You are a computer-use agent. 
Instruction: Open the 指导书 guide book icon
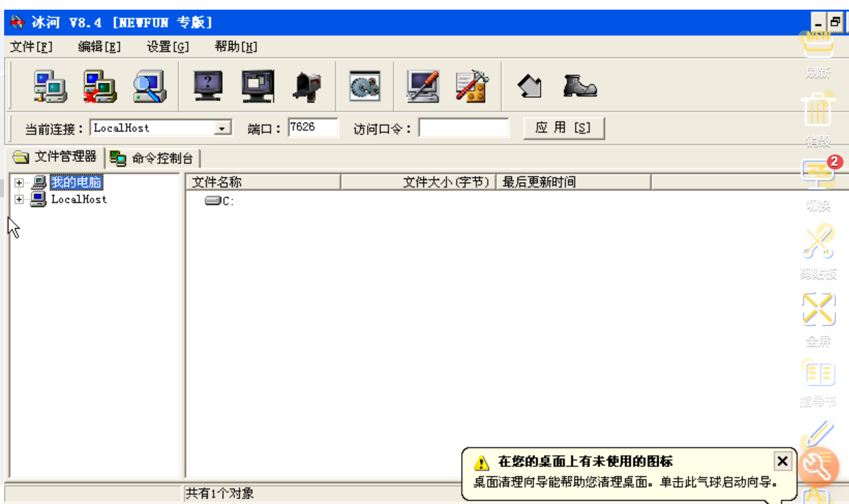pyautogui.click(x=819, y=374)
